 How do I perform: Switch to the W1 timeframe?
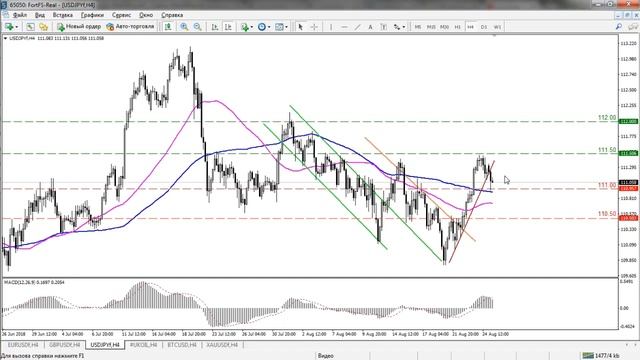pos(497,27)
